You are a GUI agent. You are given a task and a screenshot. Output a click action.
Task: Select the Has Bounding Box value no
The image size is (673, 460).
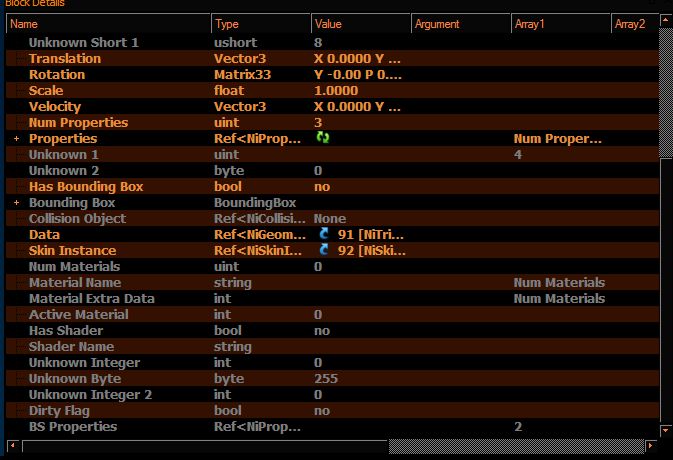[x=322, y=187]
